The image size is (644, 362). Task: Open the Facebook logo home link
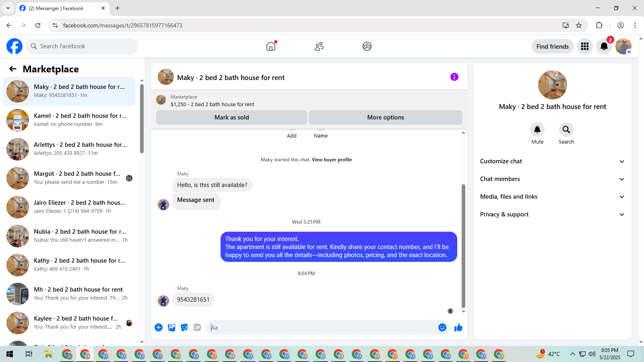coord(14,46)
